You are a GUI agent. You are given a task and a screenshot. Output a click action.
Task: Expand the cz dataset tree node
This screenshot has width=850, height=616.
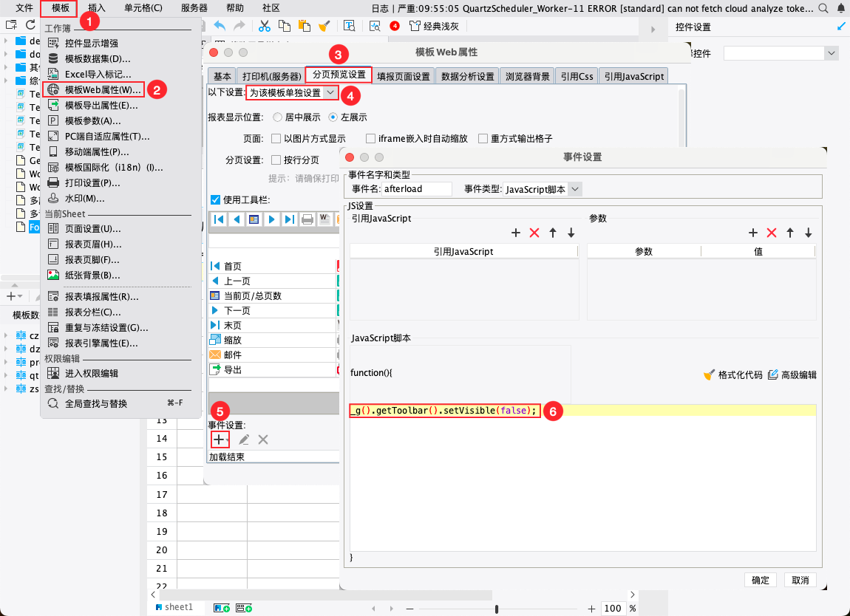click(6, 335)
